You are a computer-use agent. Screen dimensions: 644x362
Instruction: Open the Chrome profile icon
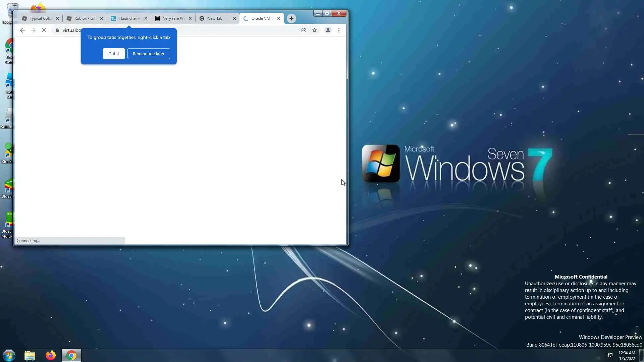(328, 30)
